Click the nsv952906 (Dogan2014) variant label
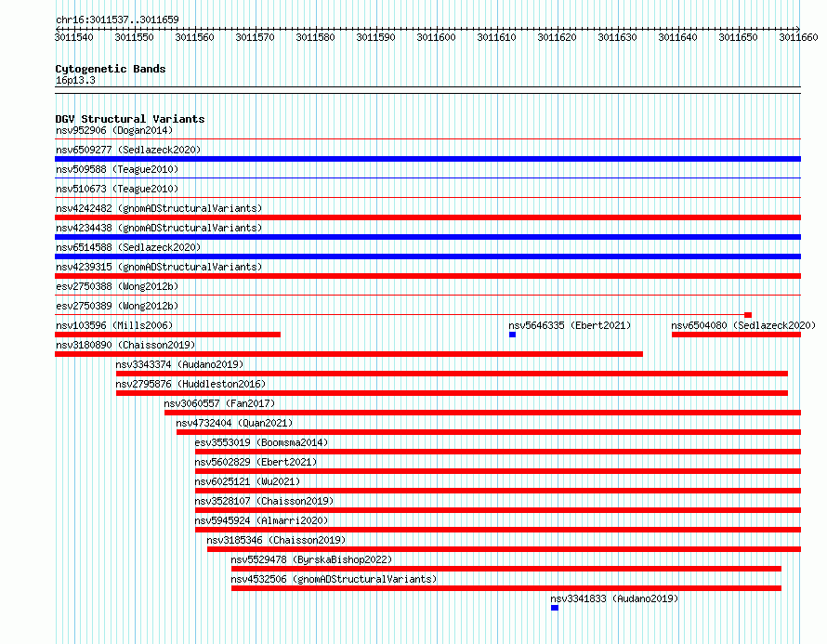 (114, 130)
